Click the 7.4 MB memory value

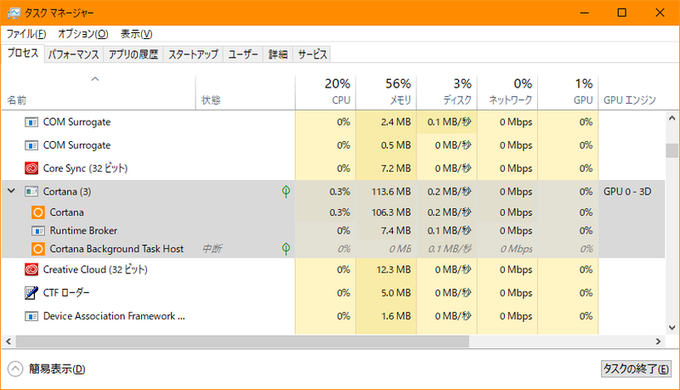tap(396, 230)
